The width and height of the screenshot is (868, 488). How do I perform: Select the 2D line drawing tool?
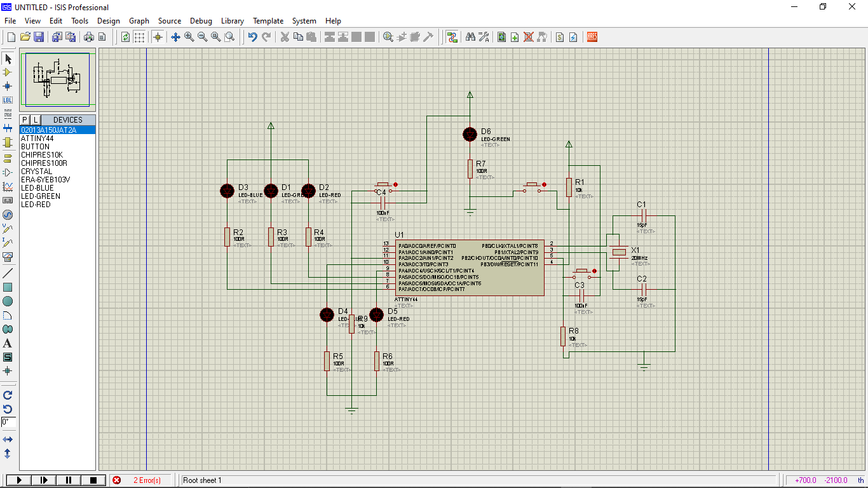coord(8,273)
